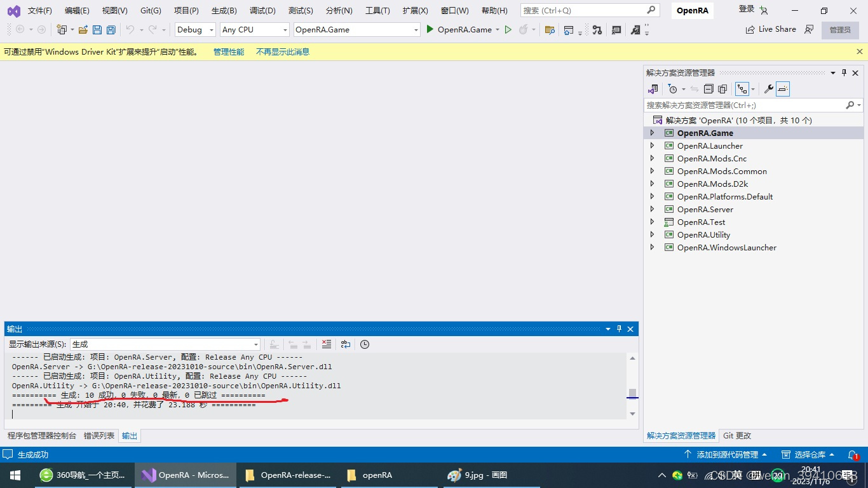Click the Output panel vertical scrollbar thumb
The height and width of the screenshot is (488, 868).
pyautogui.click(x=632, y=393)
